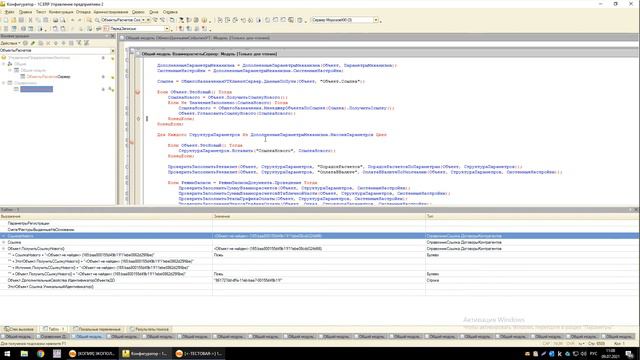The height and width of the screenshot is (360, 640).
Task: Select the СчетаФактурыВыданныеНаОсновании watch expression
Action: (41, 230)
